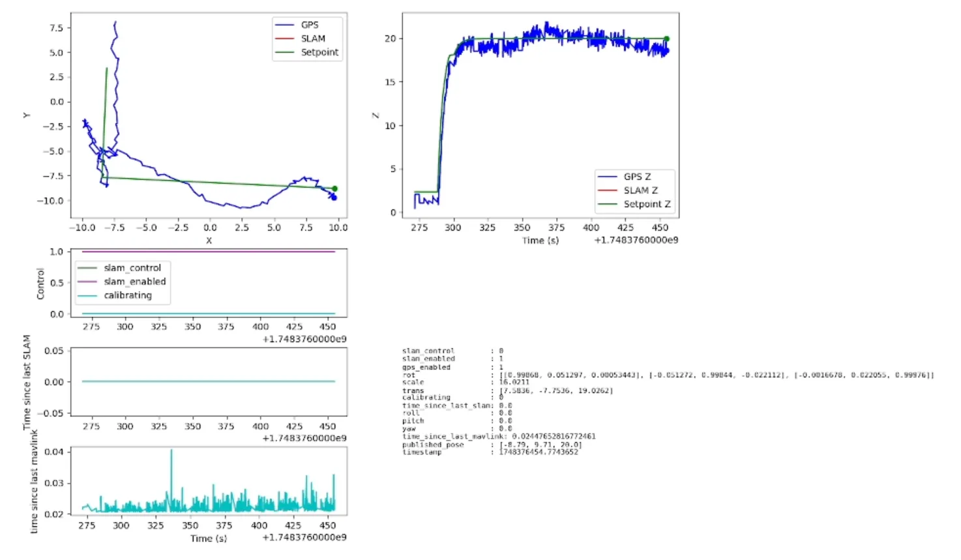Image resolution: width=961 pixels, height=560 pixels.
Task: Click the green setpoint endpoint dot in XY plot
Action: 334,188
